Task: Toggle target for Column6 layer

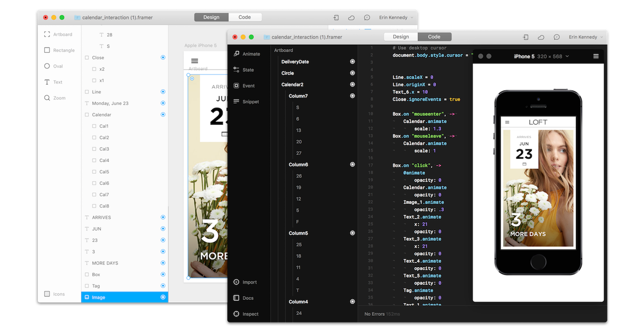Action: (x=352, y=164)
